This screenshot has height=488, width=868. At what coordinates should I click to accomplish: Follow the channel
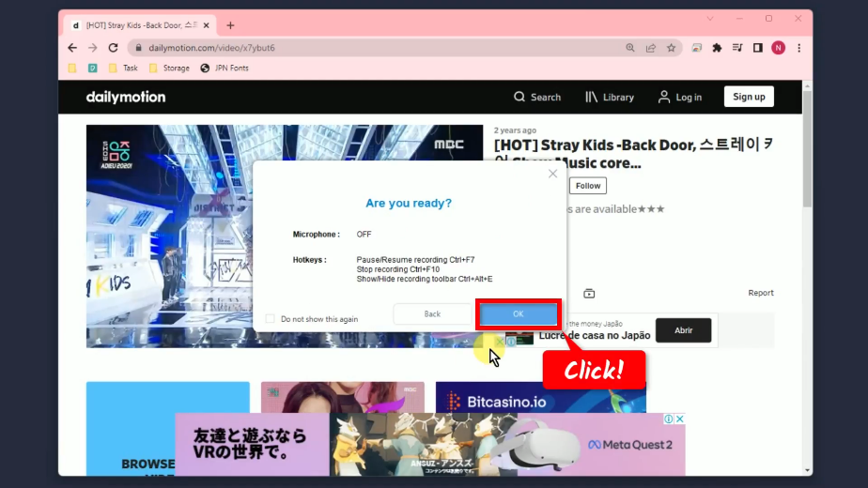point(588,186)
